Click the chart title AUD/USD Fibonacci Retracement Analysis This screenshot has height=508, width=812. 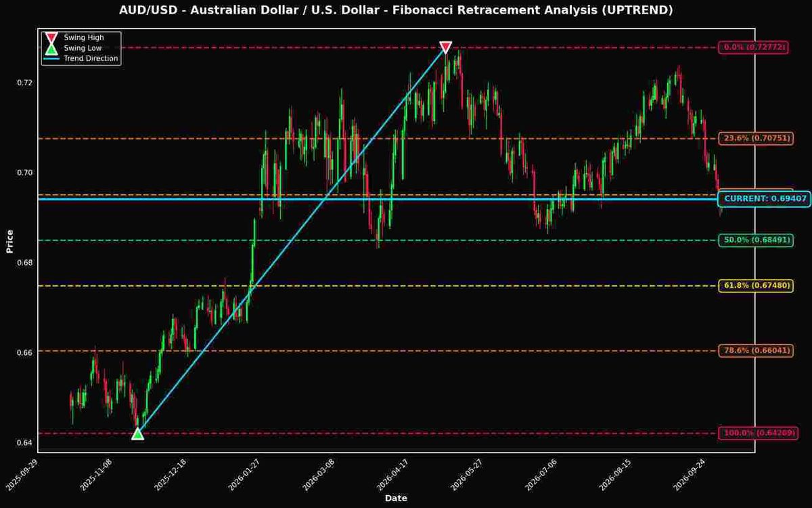tap(396, 9)
